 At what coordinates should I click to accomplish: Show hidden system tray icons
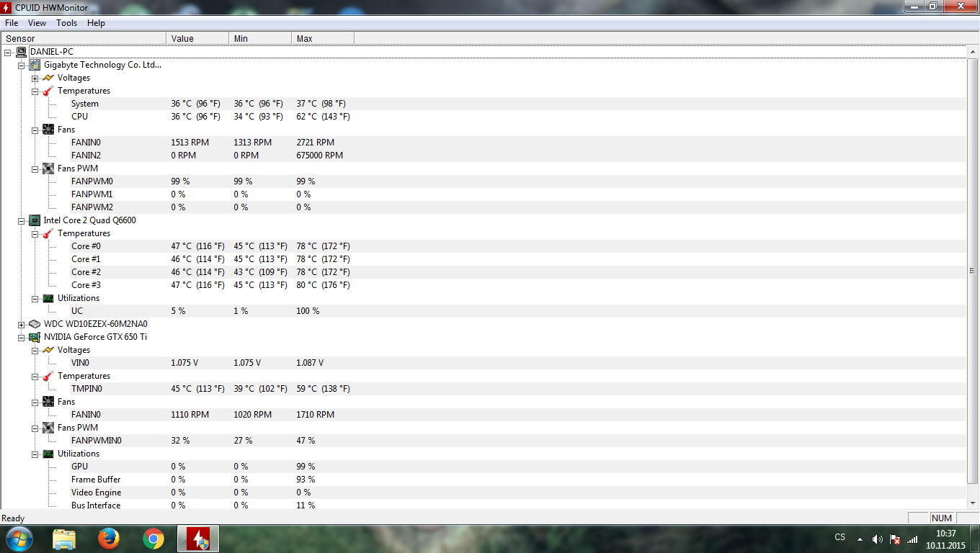click(x=860, y=539)
